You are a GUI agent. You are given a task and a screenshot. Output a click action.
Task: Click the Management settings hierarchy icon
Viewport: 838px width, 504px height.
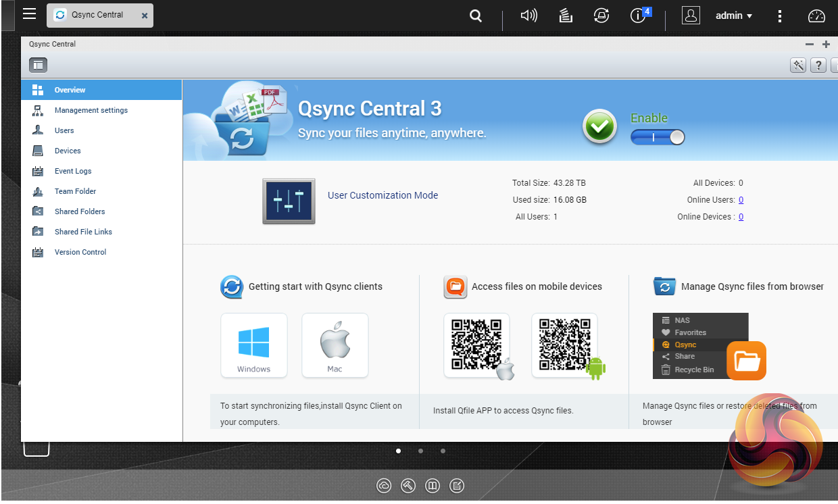38,110
